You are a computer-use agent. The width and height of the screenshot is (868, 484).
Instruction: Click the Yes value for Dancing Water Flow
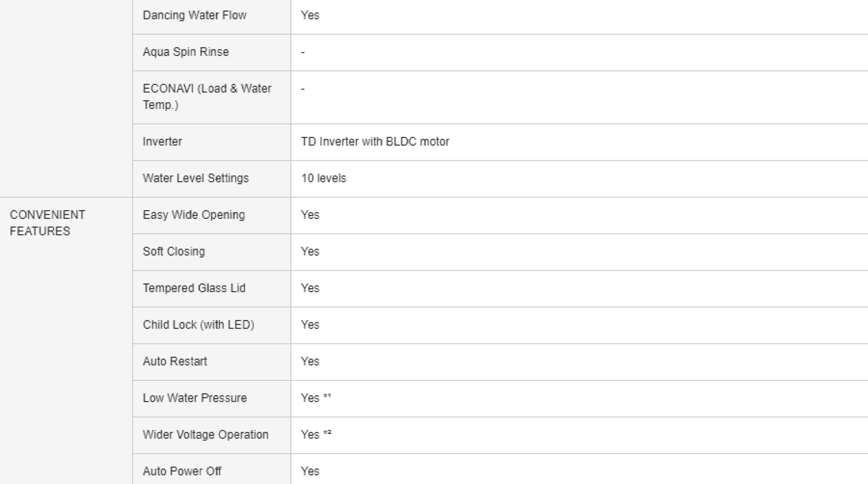[x=310, y=15]
